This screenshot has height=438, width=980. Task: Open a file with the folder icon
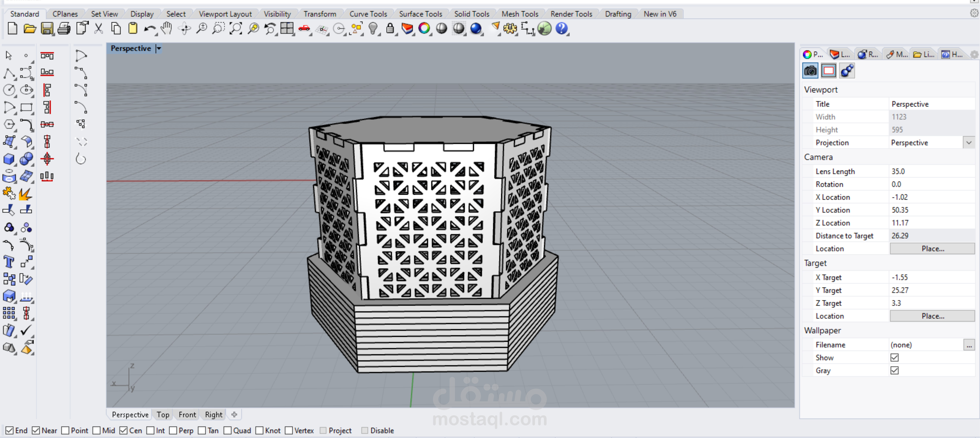pos(30,29)
